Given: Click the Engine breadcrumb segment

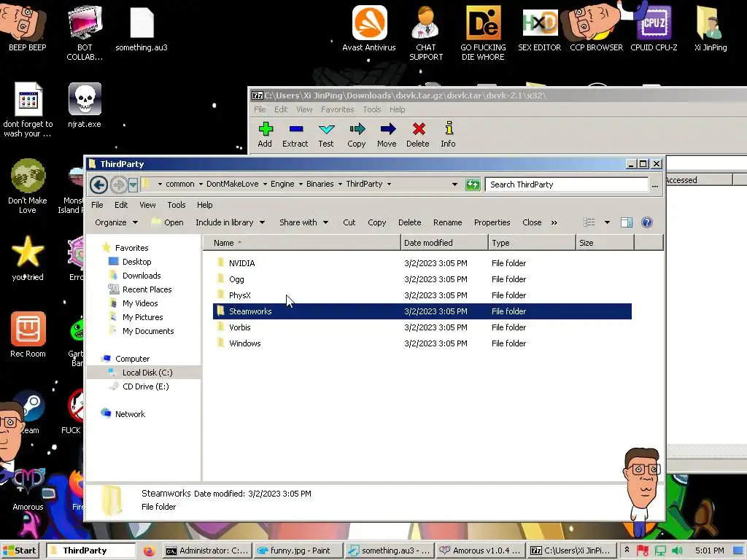Looking at the screenshot, I should (282, 184).
